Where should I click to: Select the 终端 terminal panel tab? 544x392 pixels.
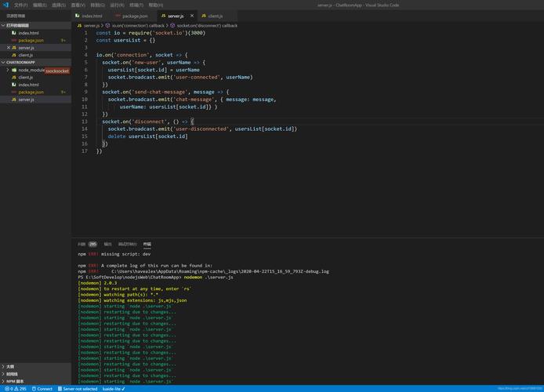pyautogui.click(x=147, y=245)
